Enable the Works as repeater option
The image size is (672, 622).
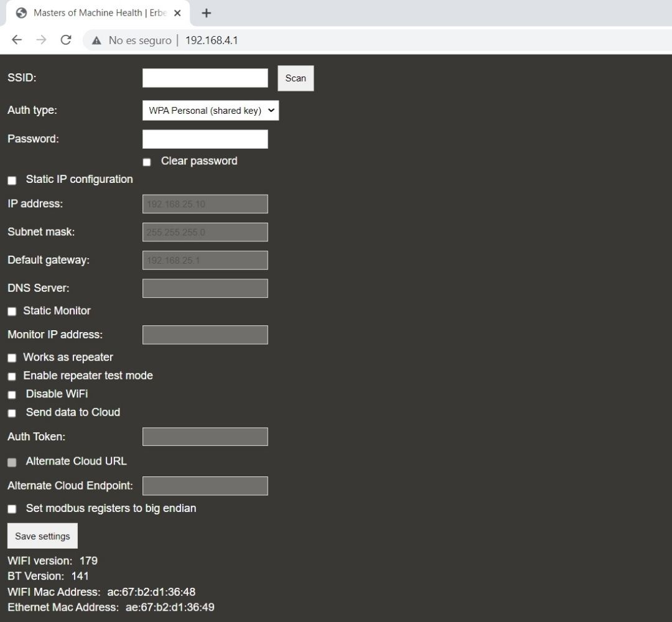tap(12, 358)
